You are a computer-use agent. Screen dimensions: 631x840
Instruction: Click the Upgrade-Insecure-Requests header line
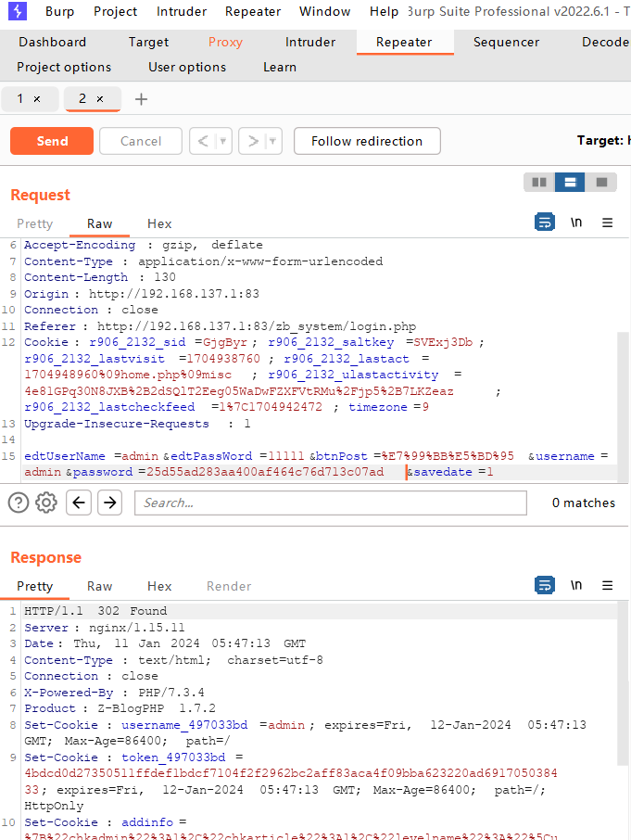point(137,424)
